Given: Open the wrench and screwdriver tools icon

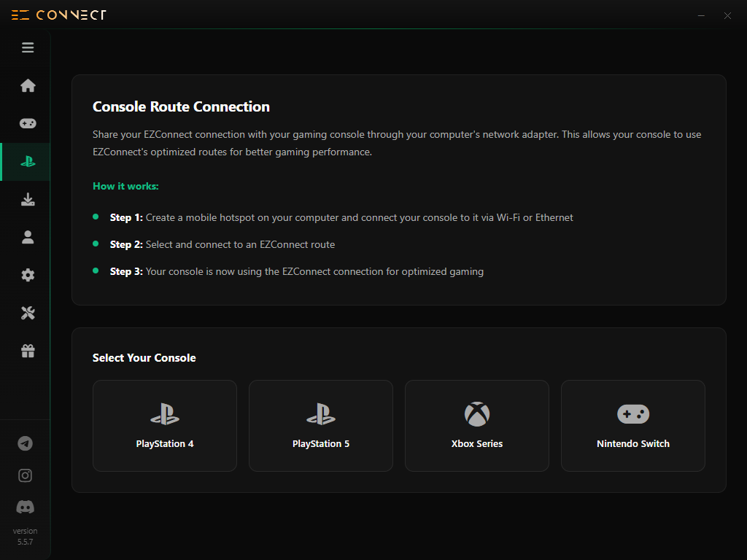Looking at the screenshot, I should [28, 313].
